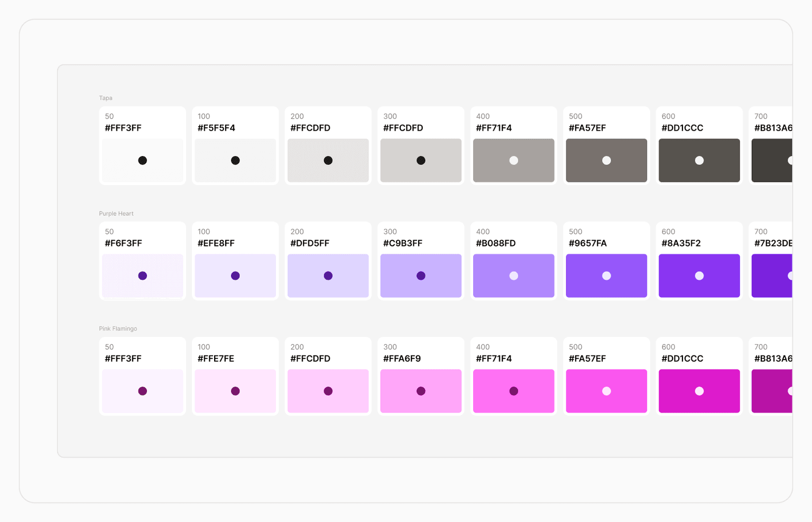Image resolution: width=812 pixels, height=522 pixels.
Task: Select the Purple Heart 300 color swatch
Action: pos(421,276)
